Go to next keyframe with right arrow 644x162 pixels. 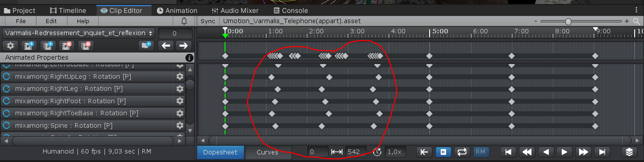tap(183, 45)
